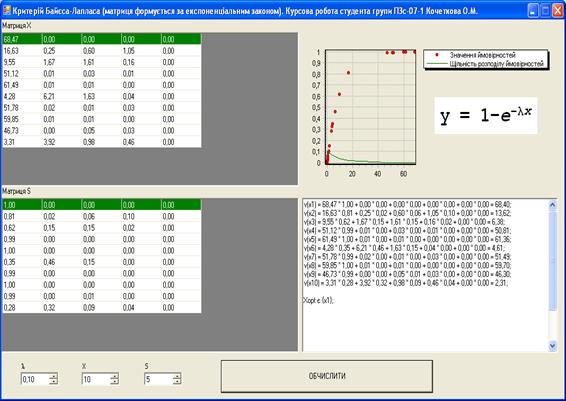The width and height of the screenshot is (566, 401).
Task: Decrease the S value with down arrow
Action: [177, 382]
